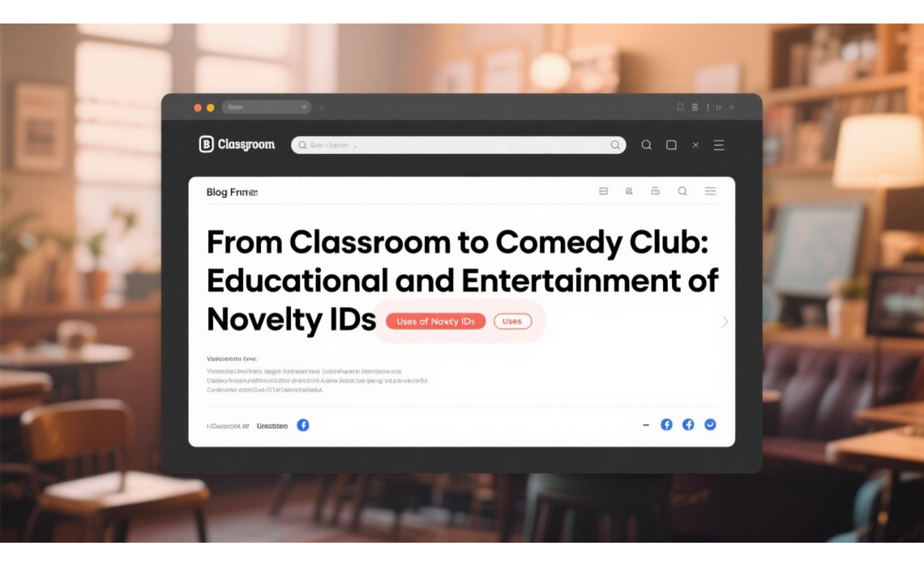924x567 pixels.
Task: Select the Blog tab heading
Action: click(232, 192)
